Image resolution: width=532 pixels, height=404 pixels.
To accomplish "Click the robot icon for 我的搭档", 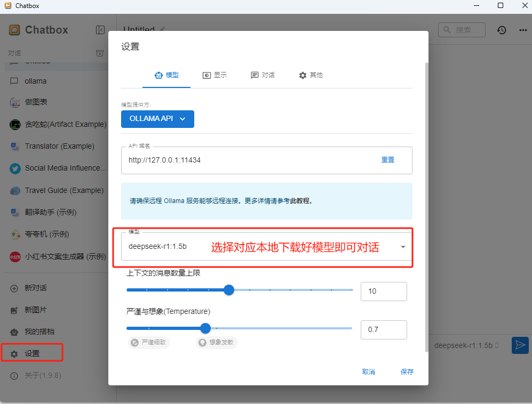I will 14,332.
